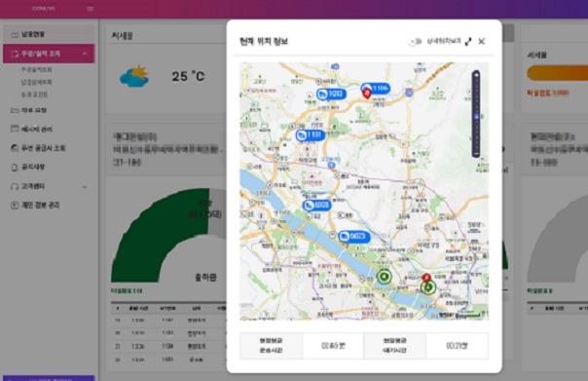Toggle the detailed location view switch
The width and height of the screenshot is (588, 381).
point(416,41)
